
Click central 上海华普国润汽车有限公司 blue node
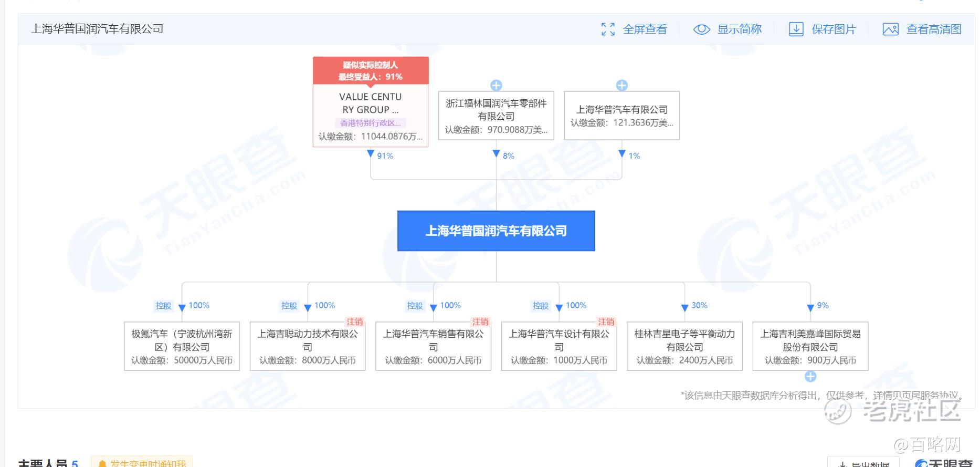[496, 231]
